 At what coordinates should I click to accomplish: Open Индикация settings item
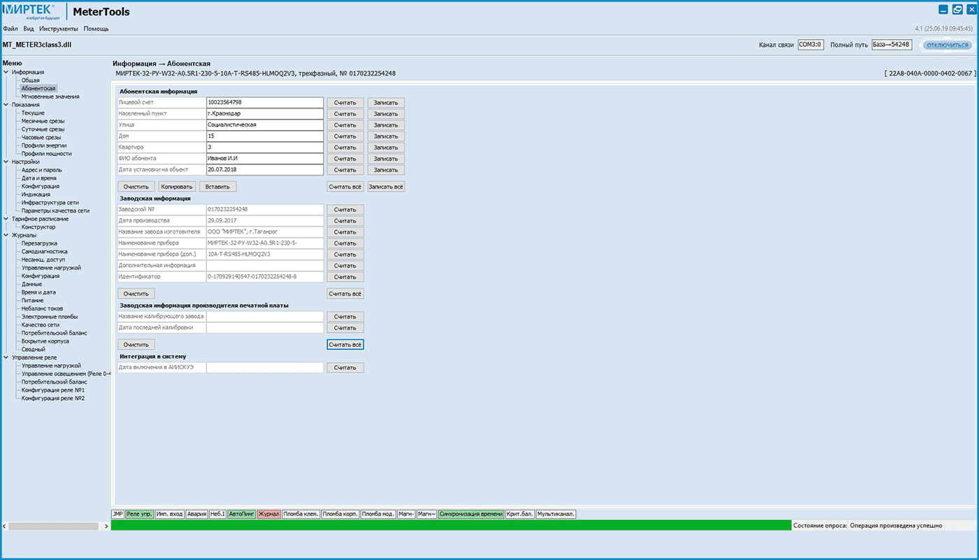pos(36,194)
